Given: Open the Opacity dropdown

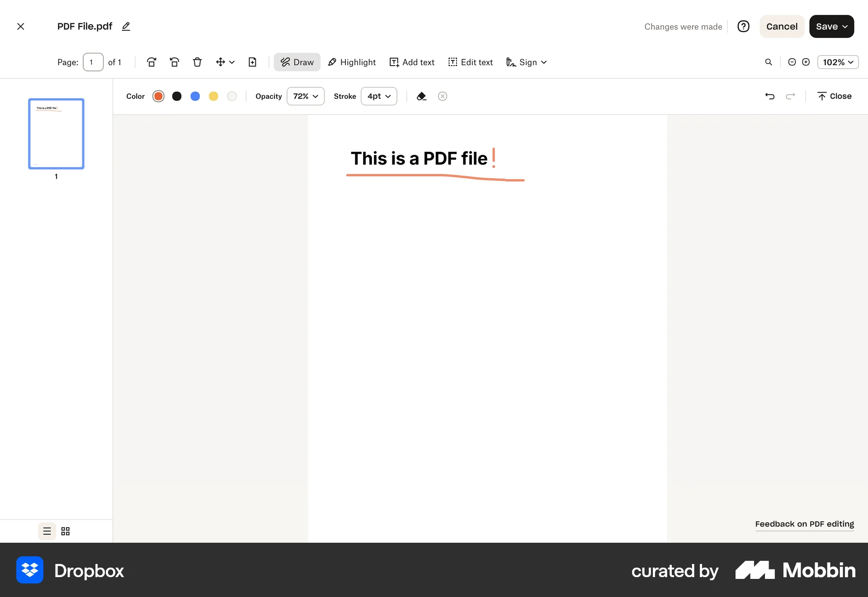Looking at the screenshot, I should pyautogui.click(x=305, y=96).
